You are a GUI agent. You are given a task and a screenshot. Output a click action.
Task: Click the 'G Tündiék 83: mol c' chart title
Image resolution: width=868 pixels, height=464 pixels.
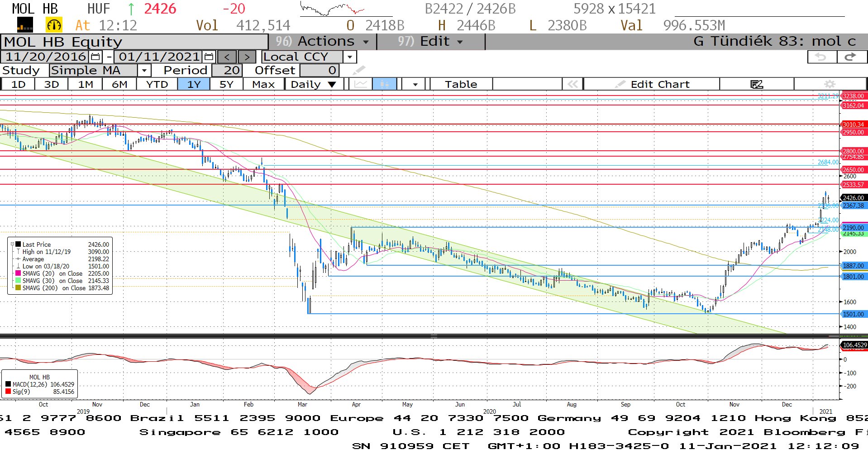(774, 42)
